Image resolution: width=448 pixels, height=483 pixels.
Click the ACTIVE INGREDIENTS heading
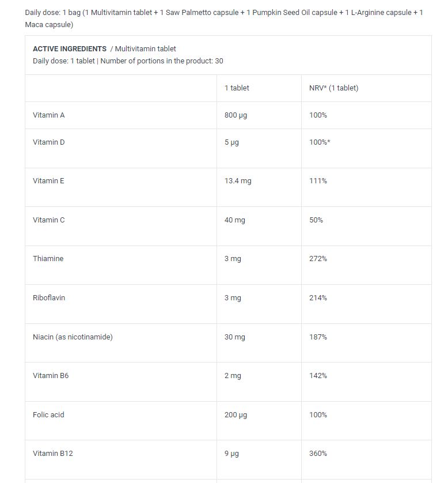point(70,49)
